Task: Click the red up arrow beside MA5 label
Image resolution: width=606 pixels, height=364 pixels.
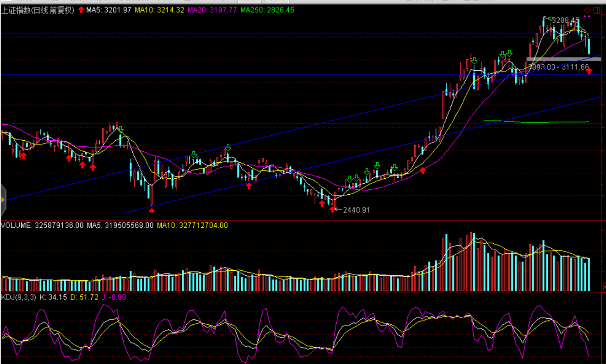Action: 81,10
